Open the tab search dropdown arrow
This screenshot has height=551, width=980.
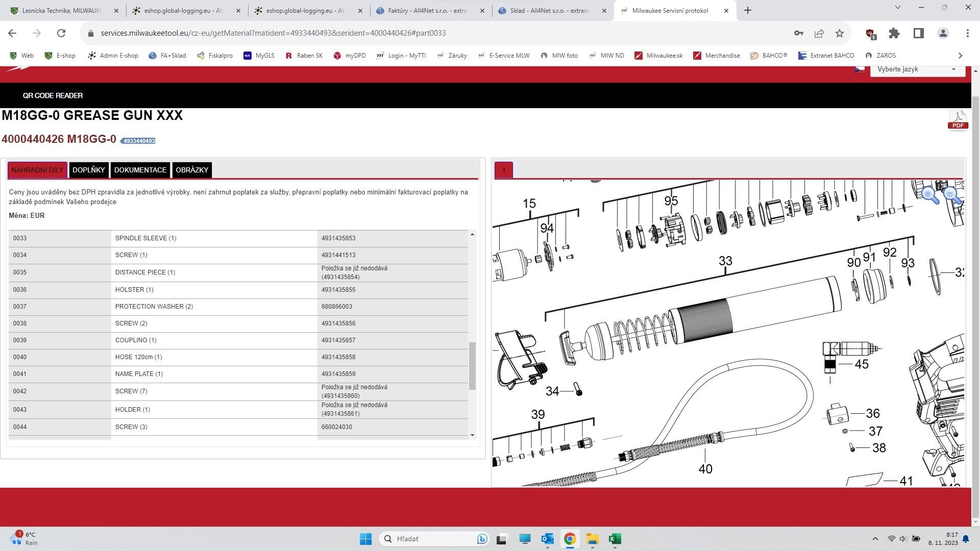click(898, 7)
